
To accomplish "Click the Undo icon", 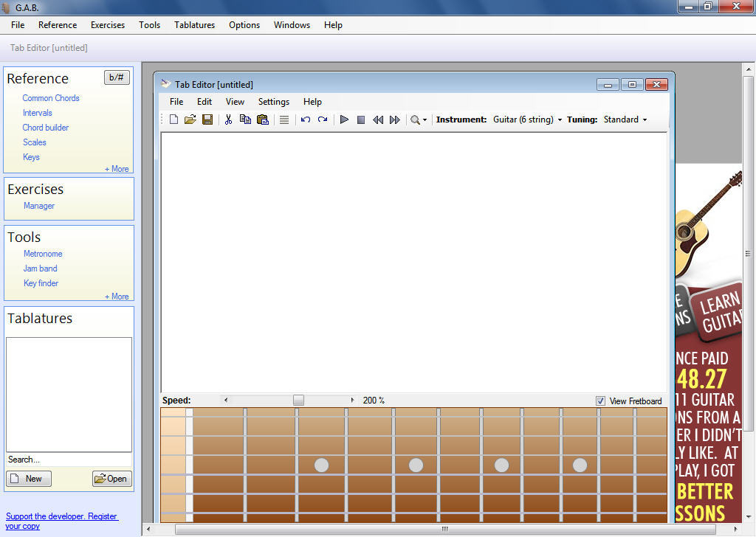I will tap(305, 119).
